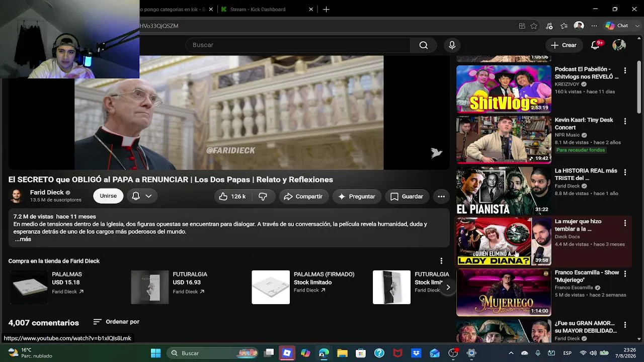Open File Explorer from the taskbar
644x362 pixels.
coord(342,353)
